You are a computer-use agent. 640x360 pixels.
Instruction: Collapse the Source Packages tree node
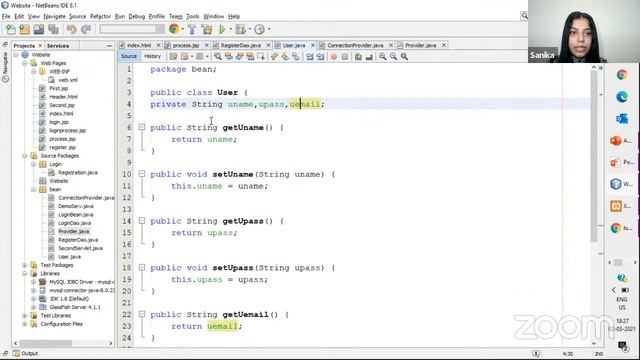(x=25, y=156)
